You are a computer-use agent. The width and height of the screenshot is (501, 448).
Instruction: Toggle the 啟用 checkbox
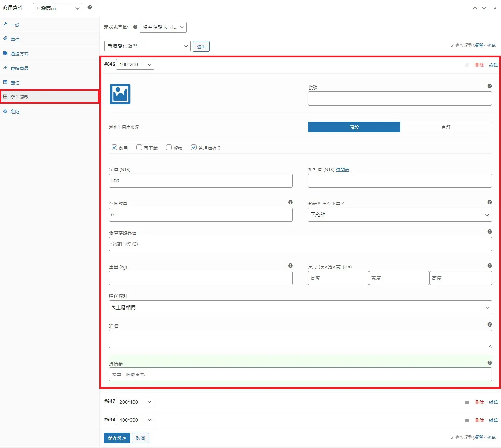click(114, 148)
